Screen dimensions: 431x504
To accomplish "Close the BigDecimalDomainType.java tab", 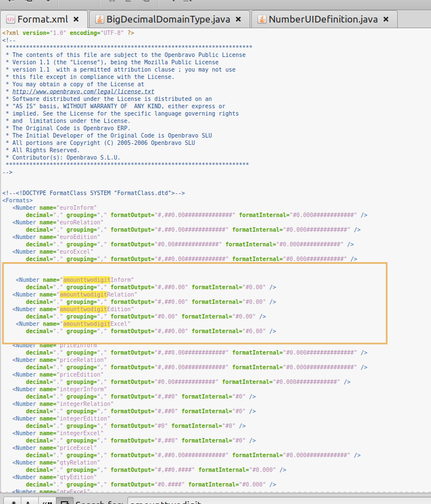I will [238, 19].
